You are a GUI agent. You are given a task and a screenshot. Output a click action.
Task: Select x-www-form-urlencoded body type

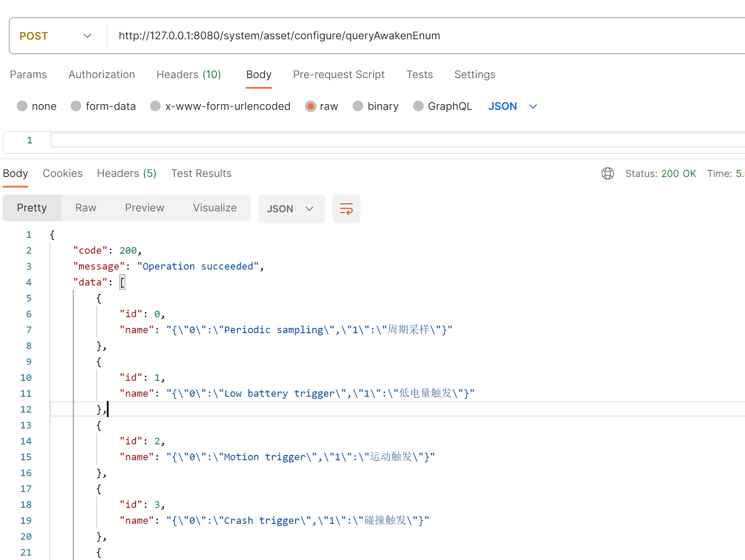pyautogui.click(x=155, y=106)
